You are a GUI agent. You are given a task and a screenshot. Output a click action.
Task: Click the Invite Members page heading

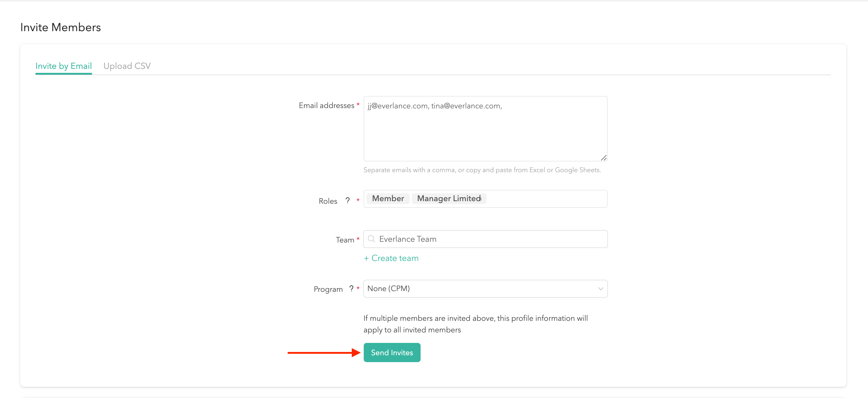[60, 27]
